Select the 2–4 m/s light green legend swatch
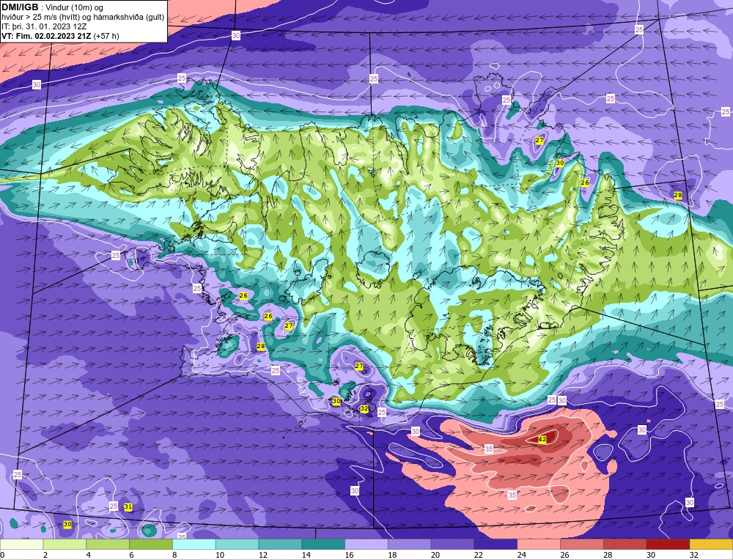Screen dimensions: 733x560 pyautogui.click(x=65, y=544)
